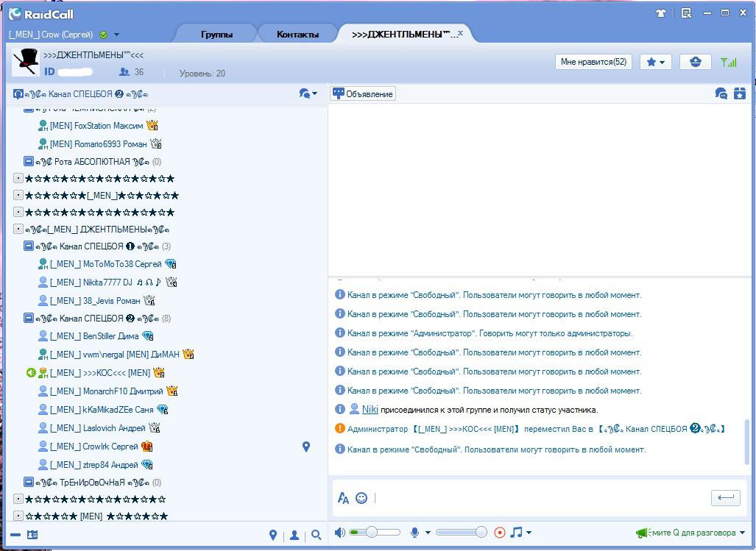Adjust the microphone volume slider
The width and height of the screenshot is (756, 551).
click(x=462, y=532)
